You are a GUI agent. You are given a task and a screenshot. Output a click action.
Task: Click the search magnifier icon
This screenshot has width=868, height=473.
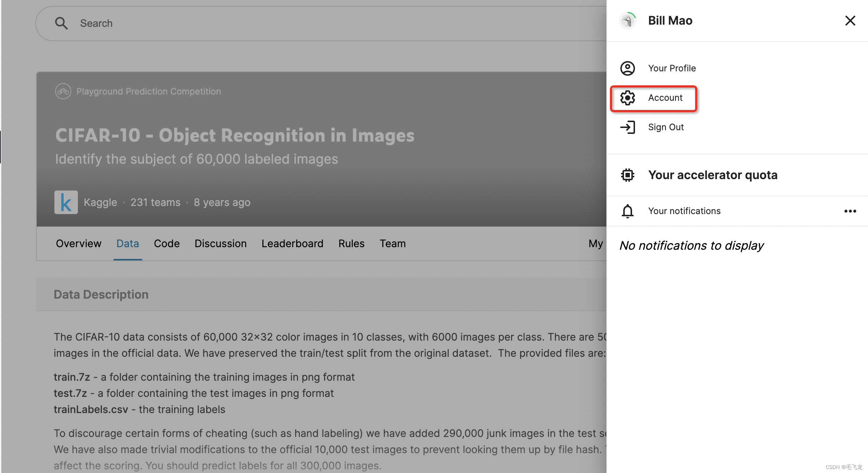[x=61, y=23]
